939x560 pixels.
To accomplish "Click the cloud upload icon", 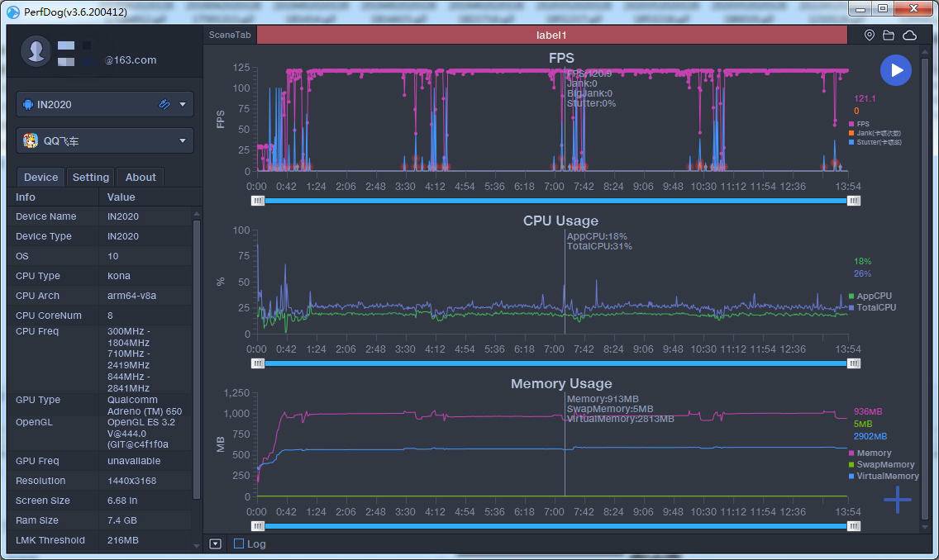I will [909, 36].
